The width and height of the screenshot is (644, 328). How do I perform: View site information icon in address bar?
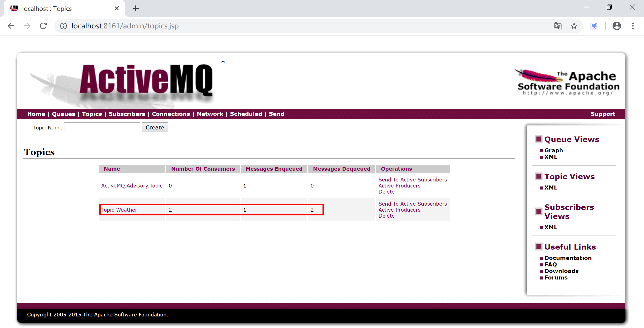pos(63,26)
